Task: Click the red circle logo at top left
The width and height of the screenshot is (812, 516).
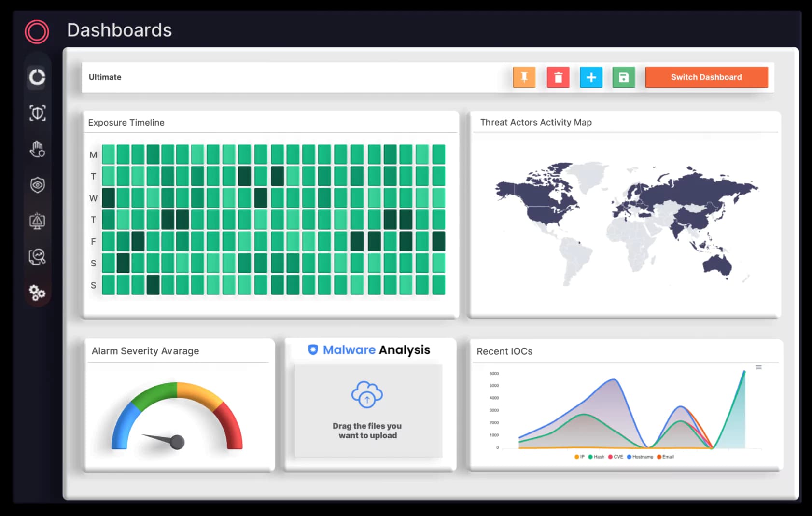Action: tap(37, 32)
